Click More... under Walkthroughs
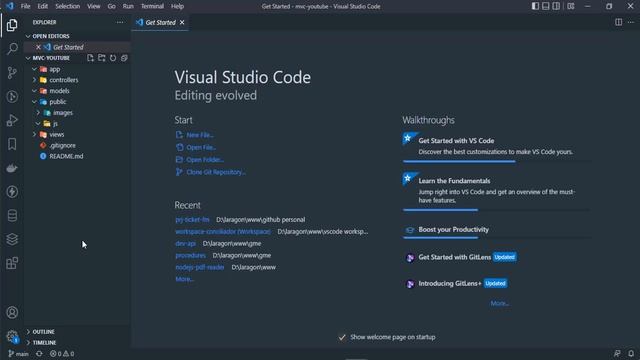 click(500, 303)
